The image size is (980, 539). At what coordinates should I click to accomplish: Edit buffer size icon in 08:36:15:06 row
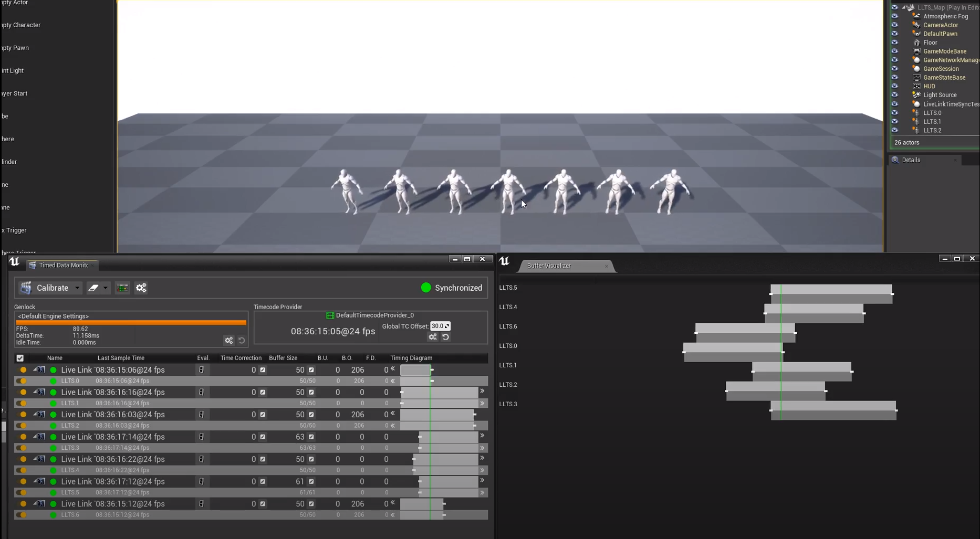click(x=311, y=370)
